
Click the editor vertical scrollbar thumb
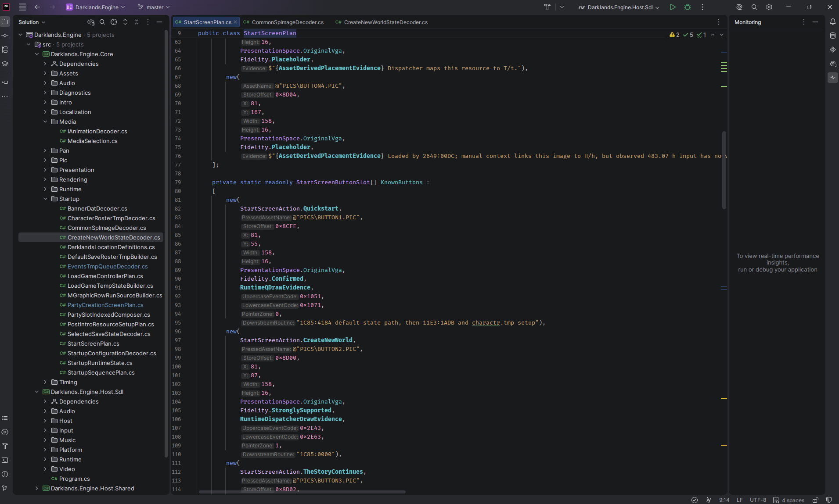(724, 170)
